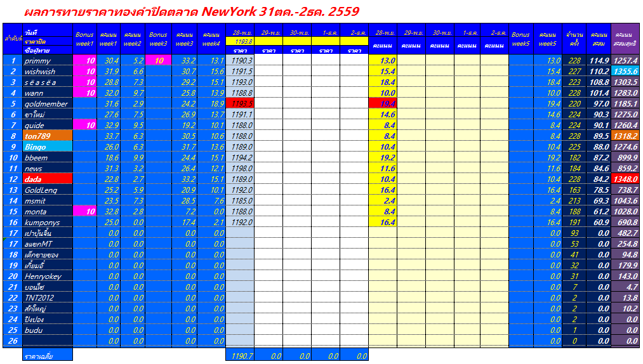Image resolution: width=643 pixels, height=364 pixels.
Task: Click the red title text NewYork
Action: [x=229, y=11]
